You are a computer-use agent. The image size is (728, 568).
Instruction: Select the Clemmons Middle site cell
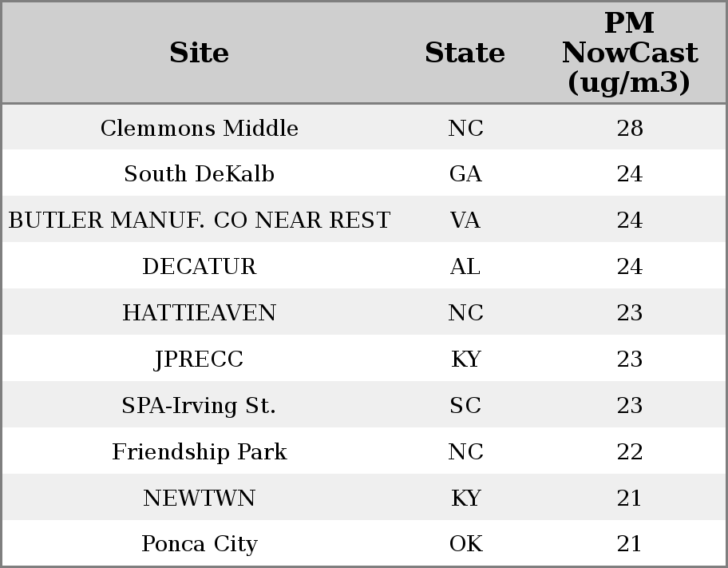199,129
